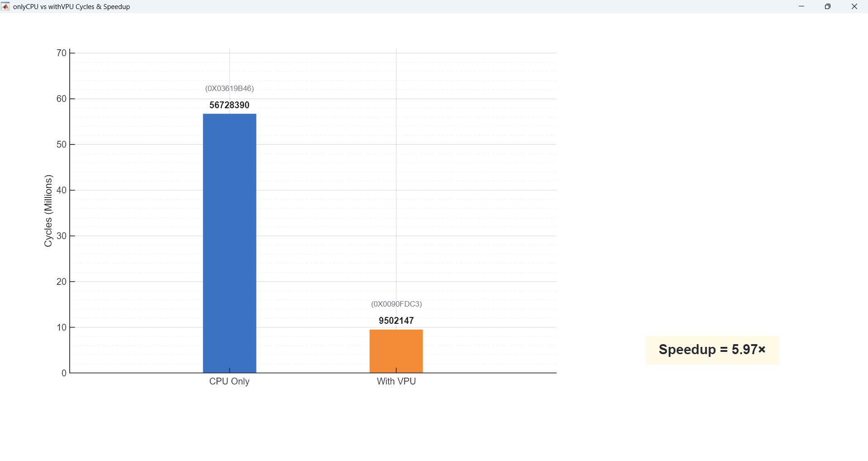Close the figure window
Image resolution: width=868 pixels, height=461 pixels.
click(855, 6)
